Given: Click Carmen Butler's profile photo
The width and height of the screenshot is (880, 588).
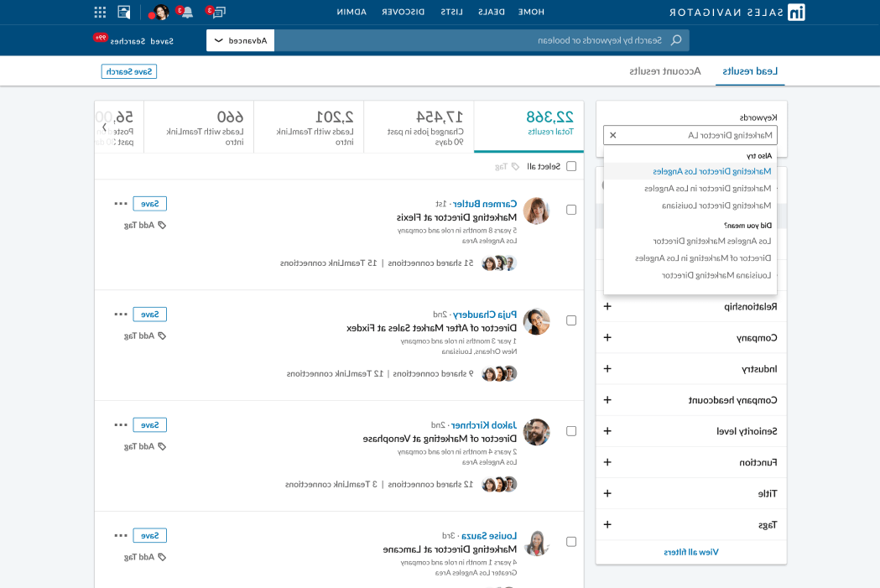Looking at the screenshot, I should 537,211.
